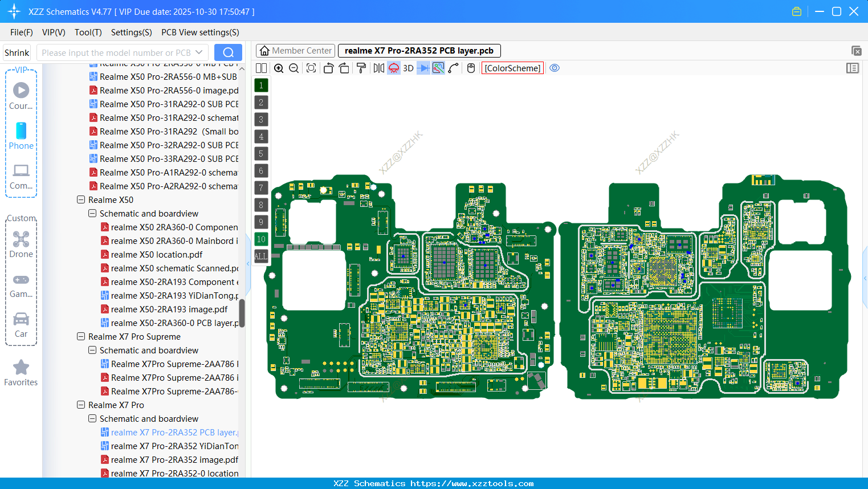
Task: Activate the 3D board view
Action: pos(407,68)
